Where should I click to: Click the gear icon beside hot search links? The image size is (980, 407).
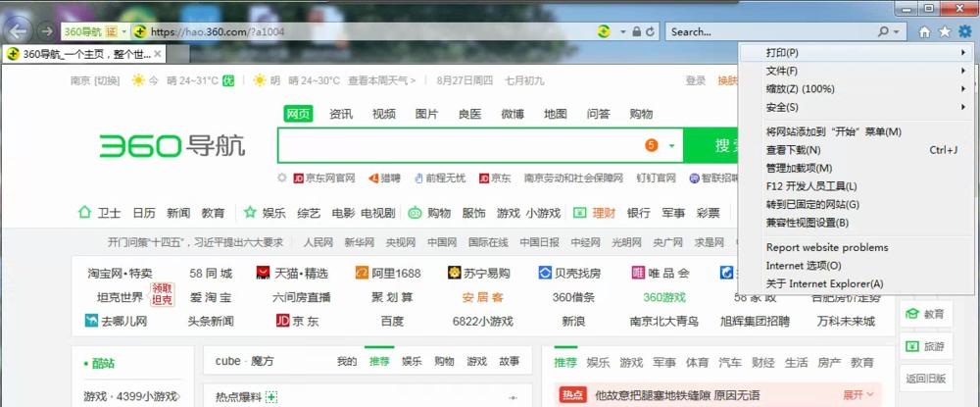282,178
